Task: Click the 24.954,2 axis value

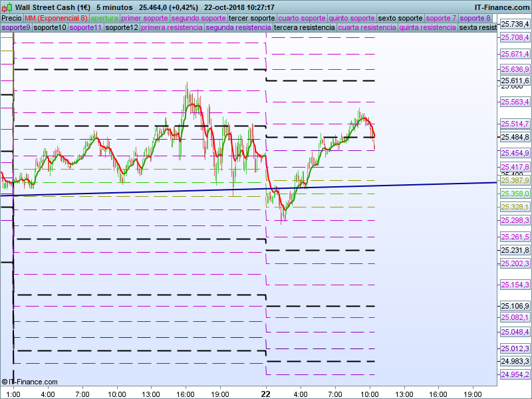Action: click(515, 374)
